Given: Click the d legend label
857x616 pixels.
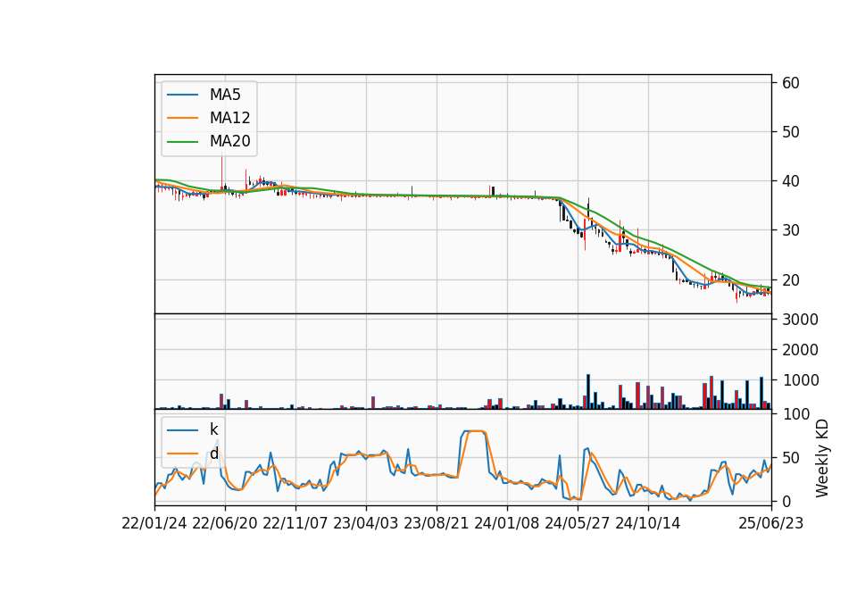Looking at the screenshot, I should pos(213,454).
